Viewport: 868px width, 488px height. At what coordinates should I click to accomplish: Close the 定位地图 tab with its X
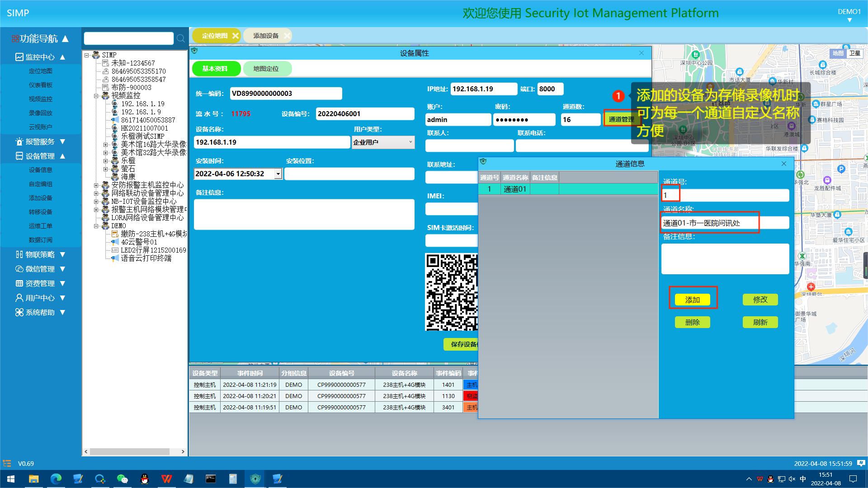(x=236, y=36)
